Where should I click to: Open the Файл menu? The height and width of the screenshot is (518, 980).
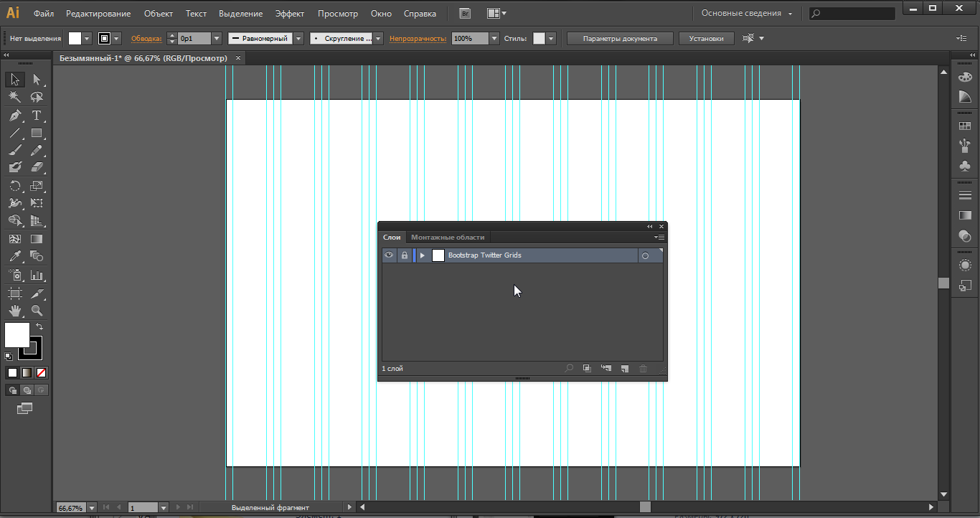[44, 14]
